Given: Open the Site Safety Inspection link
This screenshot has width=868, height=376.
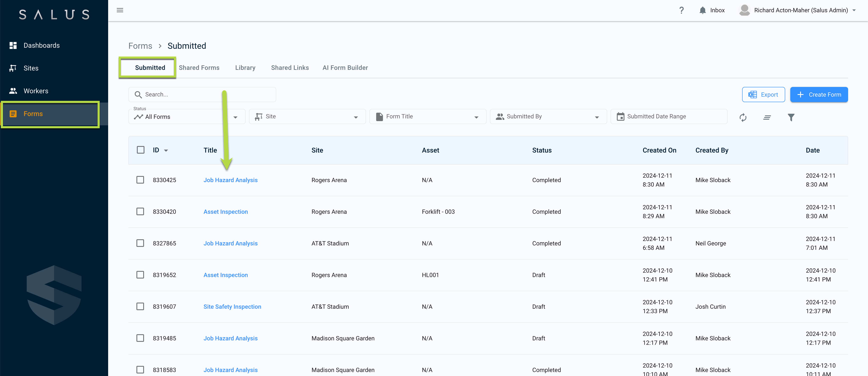Looking at the screenshot, I should pos(232,307).
